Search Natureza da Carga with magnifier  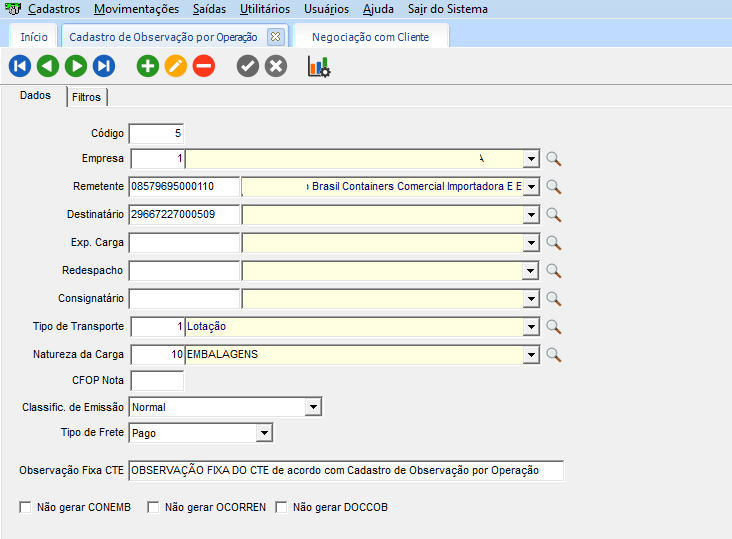554,355
